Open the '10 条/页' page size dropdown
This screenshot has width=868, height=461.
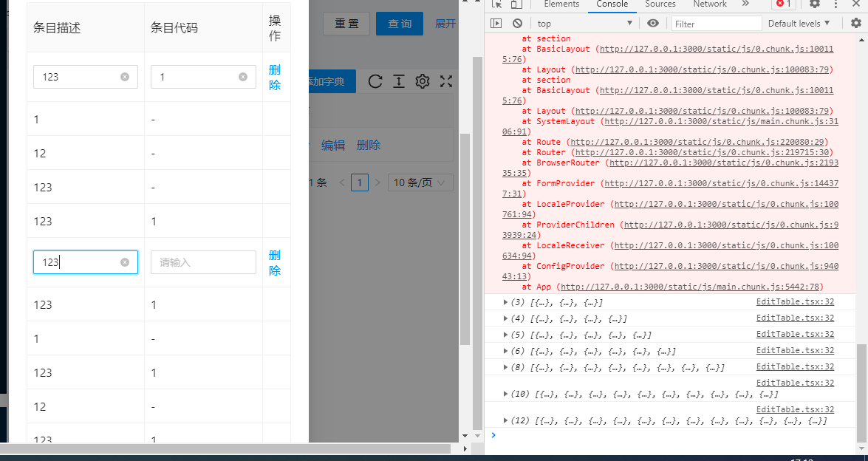(420, 182)
